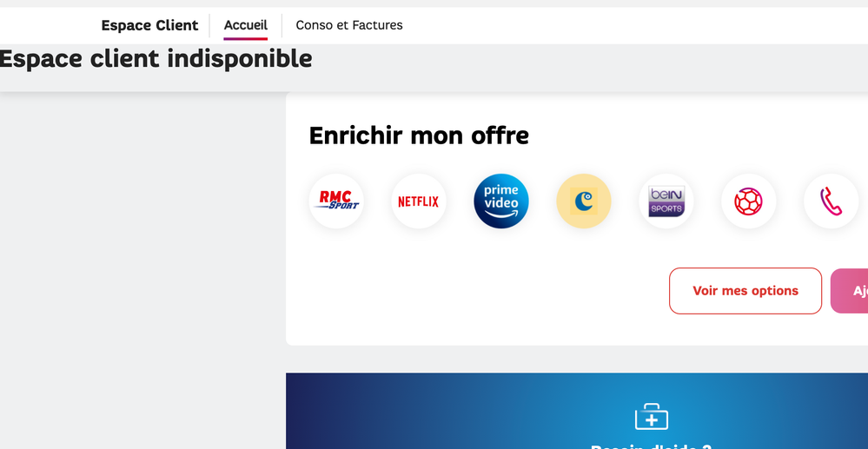Screen dimensions: 868x449
Task: Select the red football icon
Action: point(748,201)
